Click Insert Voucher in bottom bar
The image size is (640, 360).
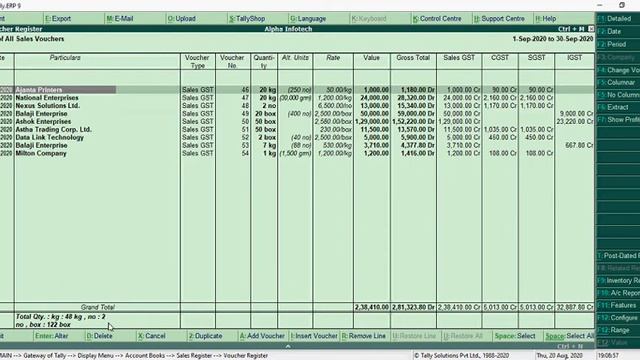pyautogui.click(x=314, y=336)
